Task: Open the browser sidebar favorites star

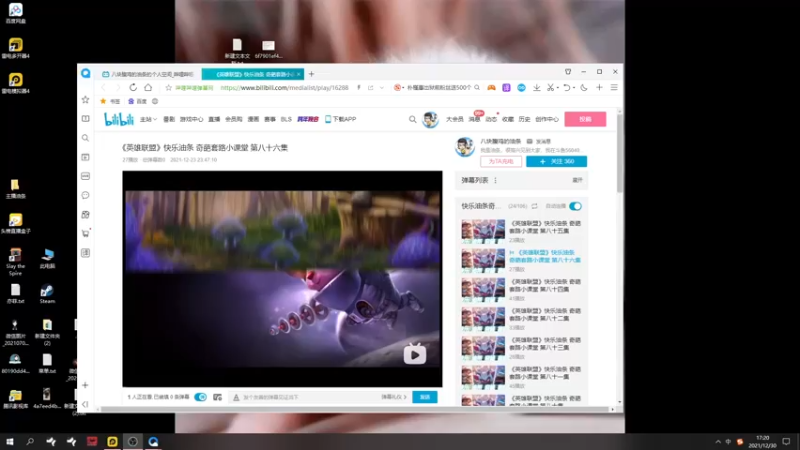Action: coord(85,99)
